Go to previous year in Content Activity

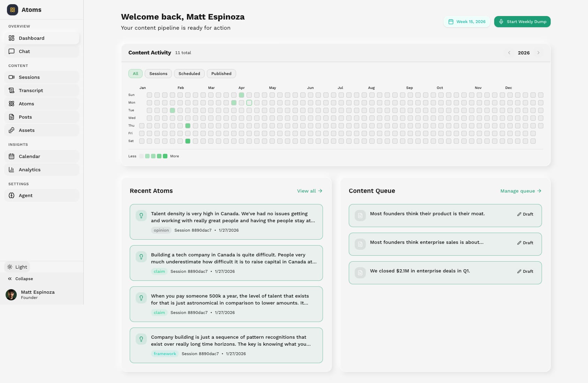coord(509,53)
